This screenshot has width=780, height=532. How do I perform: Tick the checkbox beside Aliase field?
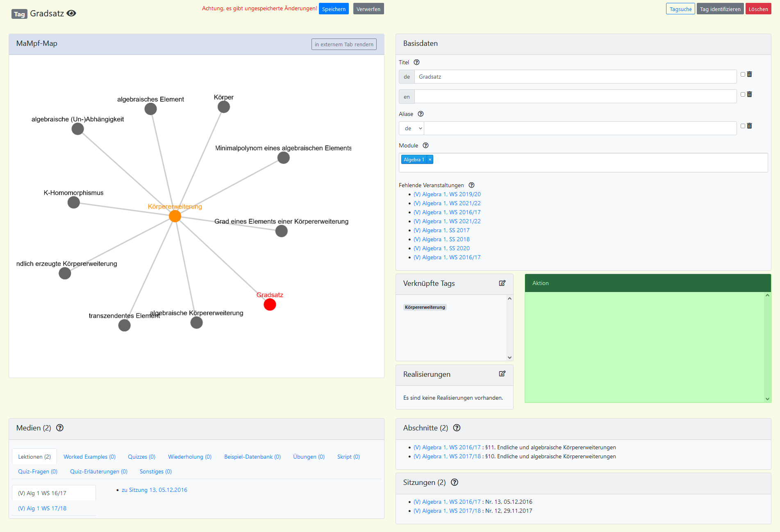[x=742, y=126]
